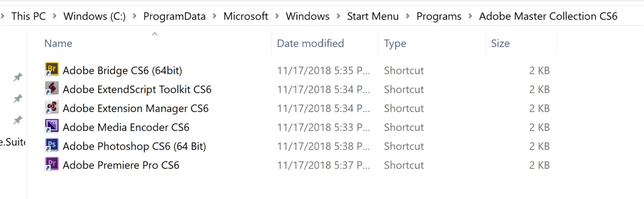Sort by the Size column header
This screenshot has width=644, height=199.
[x=500, y=44]
